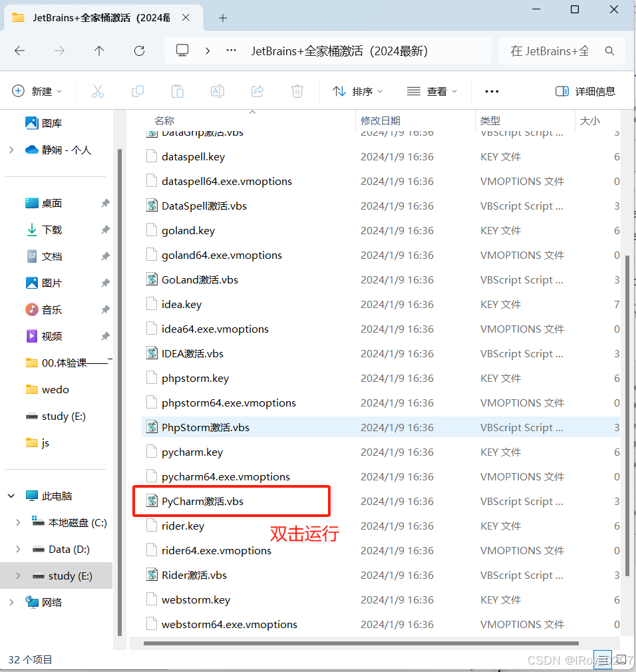Switch to details list view in status bar
Screen dimensions: 636x672
(602, 659)
